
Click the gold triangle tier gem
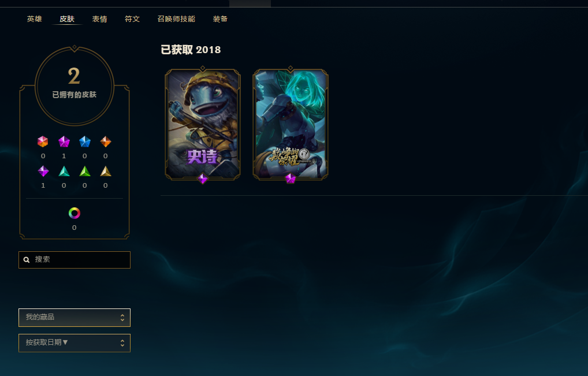[106, 172]
